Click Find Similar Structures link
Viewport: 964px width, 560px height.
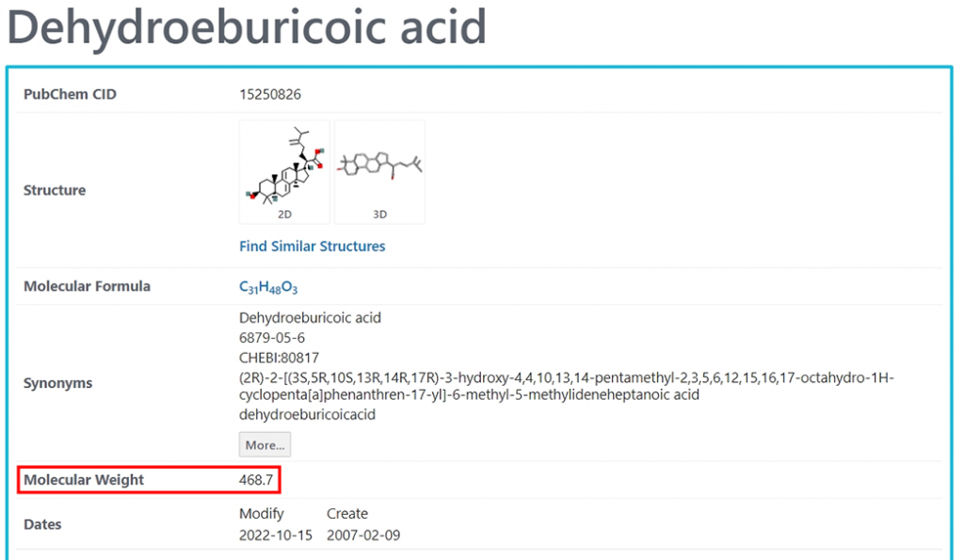[313, 246]
